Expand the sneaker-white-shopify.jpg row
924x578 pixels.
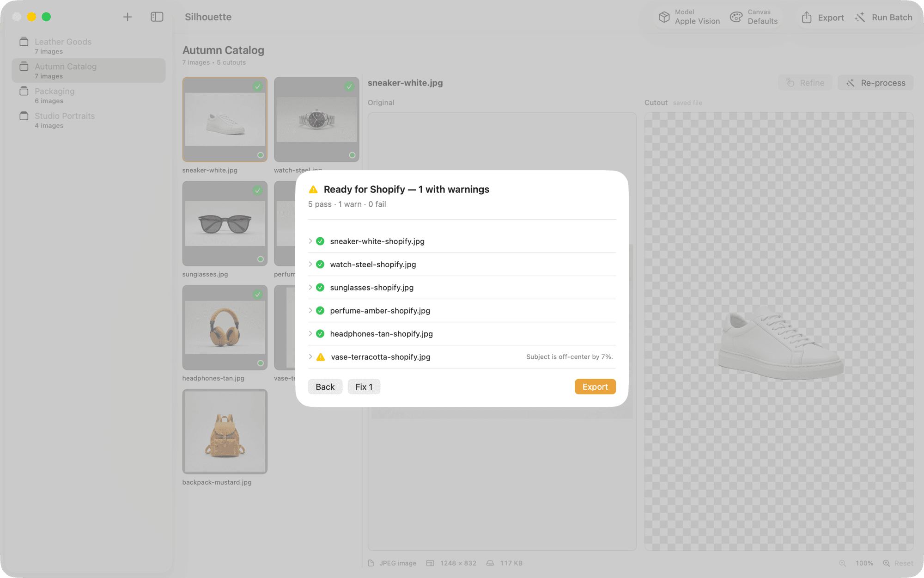point(310,241)
